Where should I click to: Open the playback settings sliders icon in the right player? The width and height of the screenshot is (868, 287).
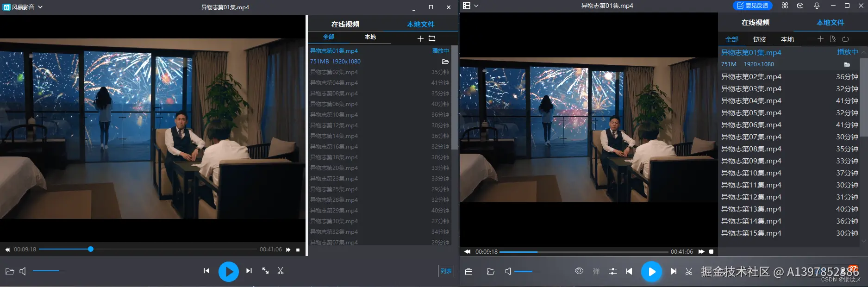(613, 272)
